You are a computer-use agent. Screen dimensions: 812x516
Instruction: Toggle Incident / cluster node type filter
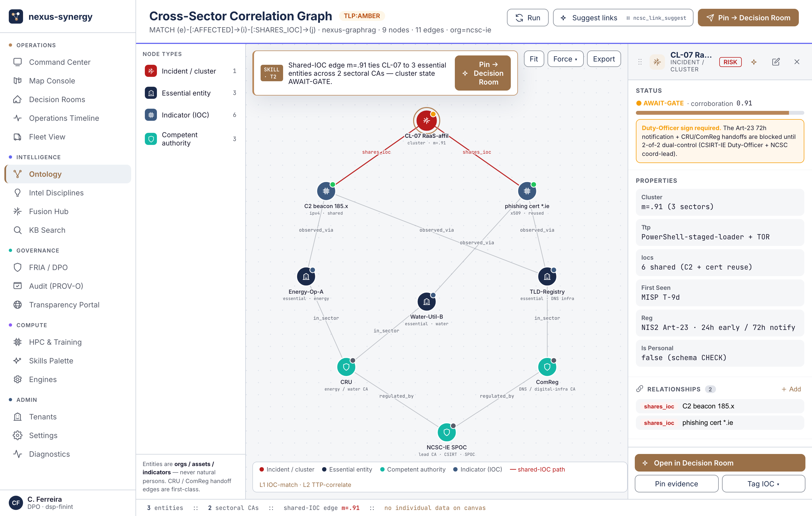191,71
